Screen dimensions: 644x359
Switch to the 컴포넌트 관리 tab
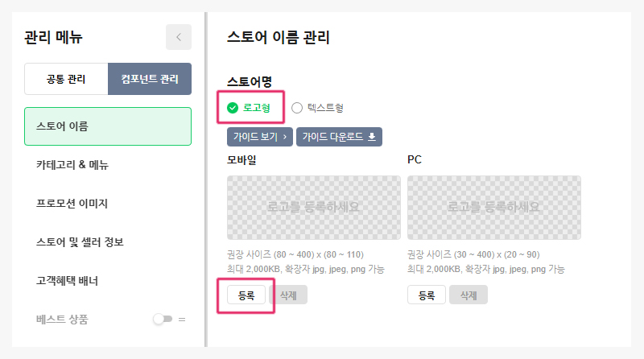pos(150,79)
